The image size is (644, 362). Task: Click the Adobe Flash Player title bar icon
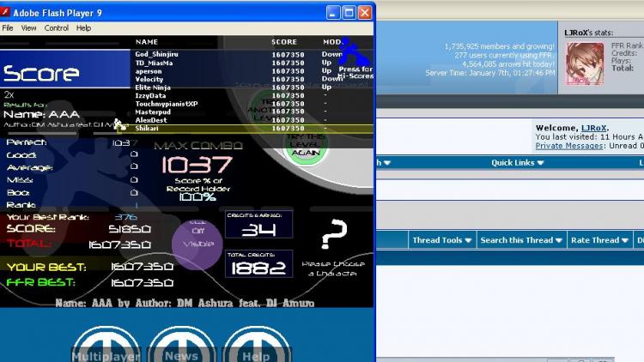pos(5,12)
